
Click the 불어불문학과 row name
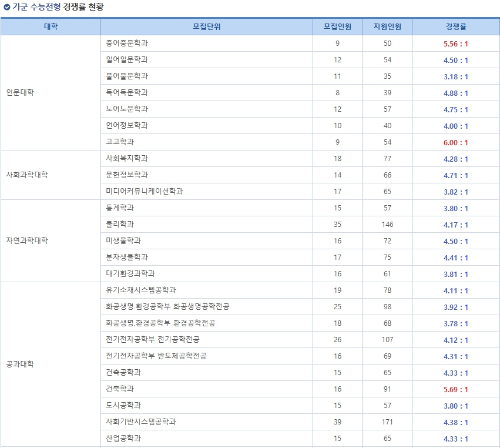[127, 76]
